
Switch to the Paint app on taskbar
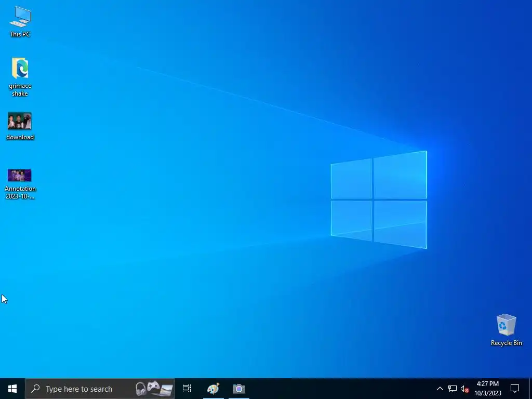[x=214, y=389]
